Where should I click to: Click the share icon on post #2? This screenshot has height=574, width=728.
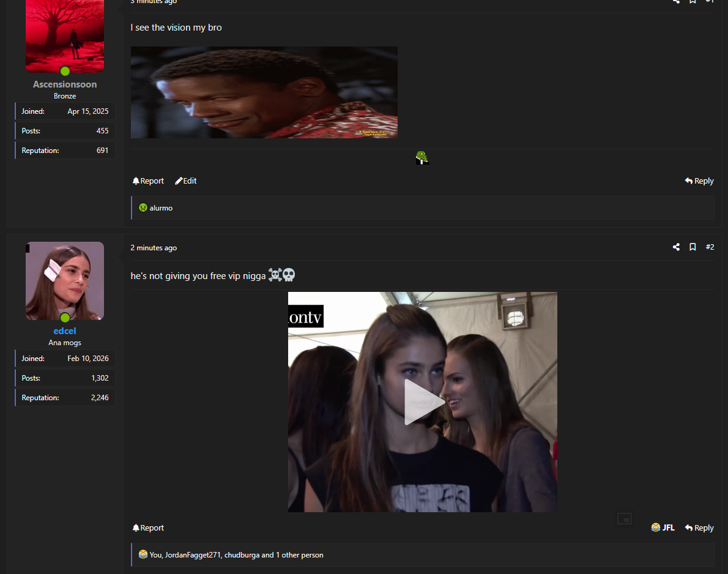tap(676, 247)
